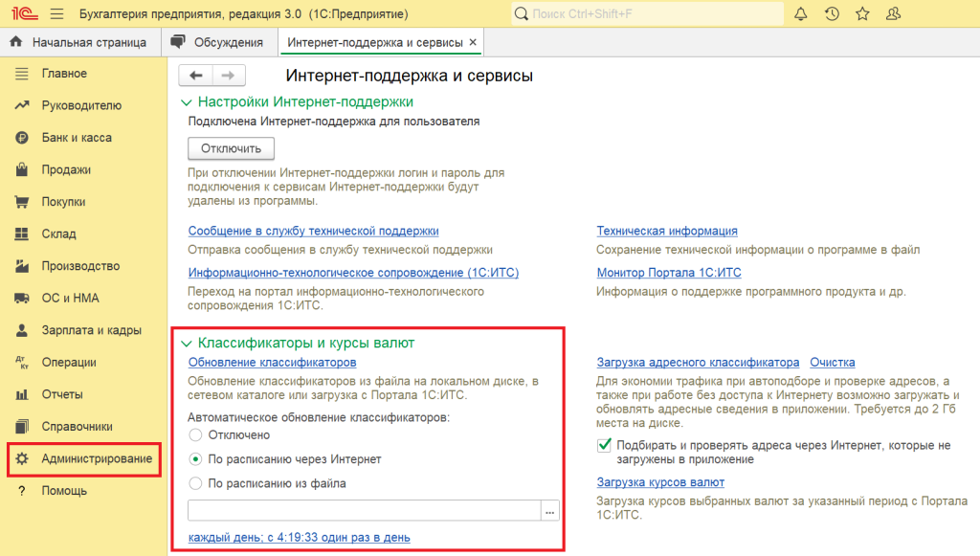Collapse Классификаторы и курсы валют section
Image resolution: width=980 pixels, height=556 pixels.
tap(187, 343)
